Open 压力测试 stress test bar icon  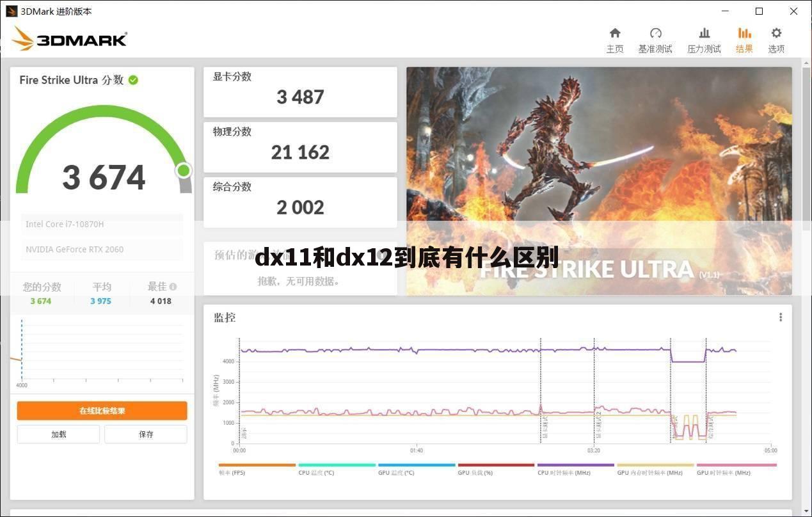(704, 33)
